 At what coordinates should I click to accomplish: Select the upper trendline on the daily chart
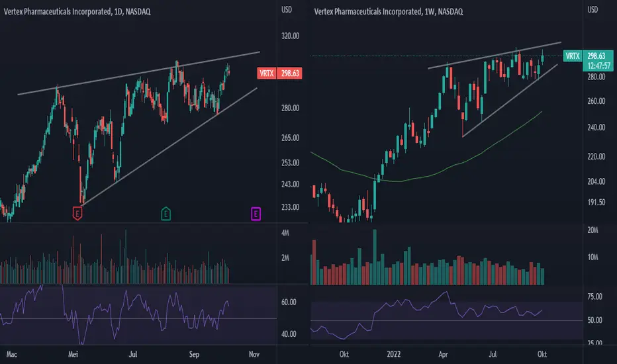pyautogui.click(x=138, y=73)
